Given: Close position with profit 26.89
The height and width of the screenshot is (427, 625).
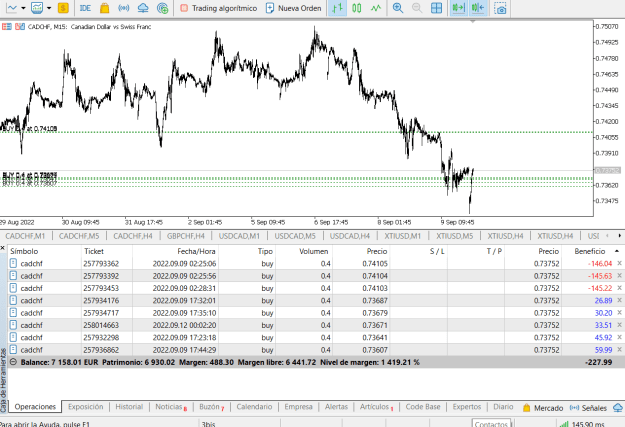Looking at the screenshot, I should (619, 300).
